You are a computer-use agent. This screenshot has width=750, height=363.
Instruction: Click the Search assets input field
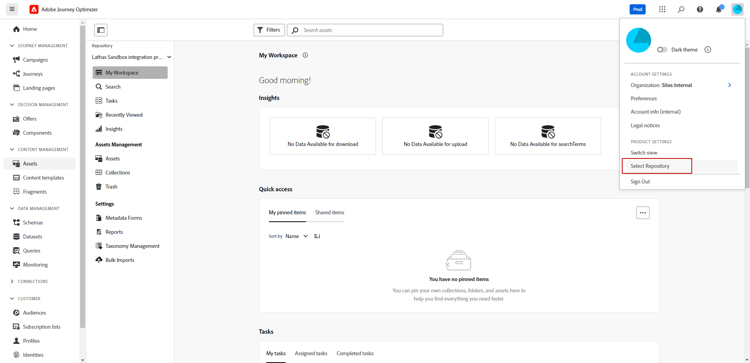click(x=365, y=30)
